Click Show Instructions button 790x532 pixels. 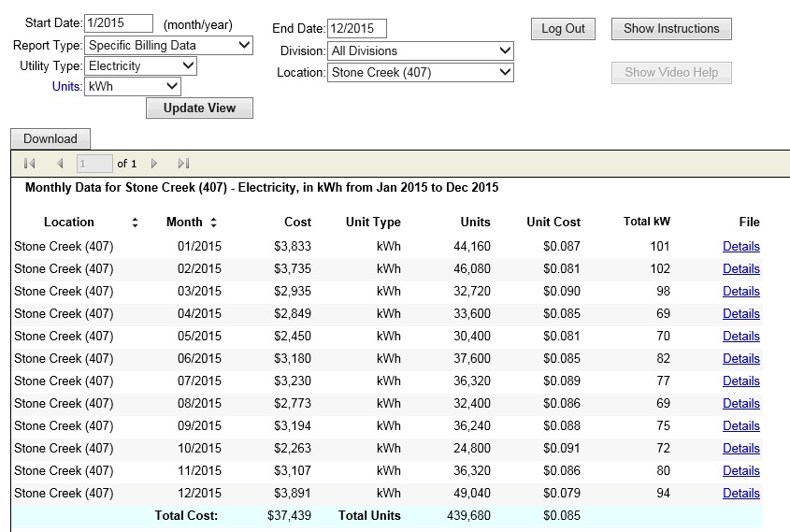tap(671, 29)
